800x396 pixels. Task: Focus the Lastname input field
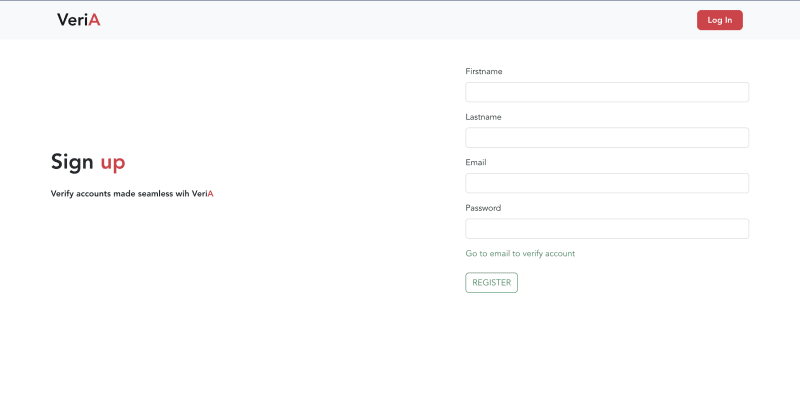click(x=607, y=138)
